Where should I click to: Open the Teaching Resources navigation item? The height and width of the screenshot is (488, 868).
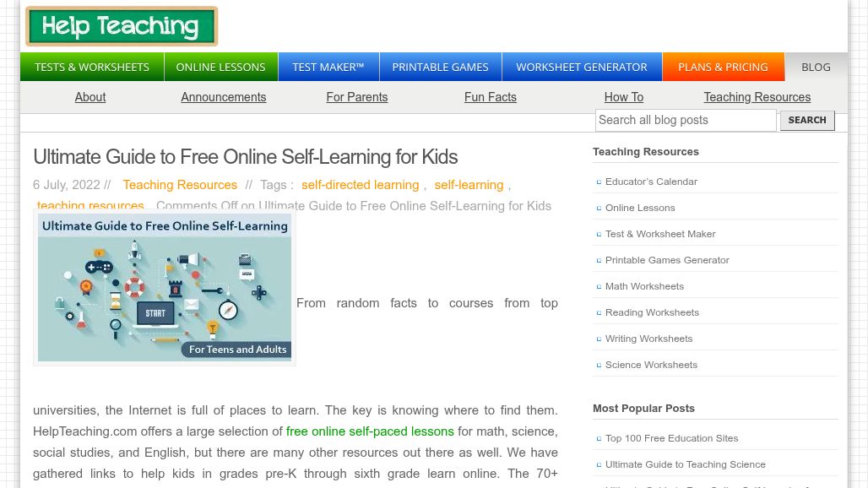pos(757,97)
